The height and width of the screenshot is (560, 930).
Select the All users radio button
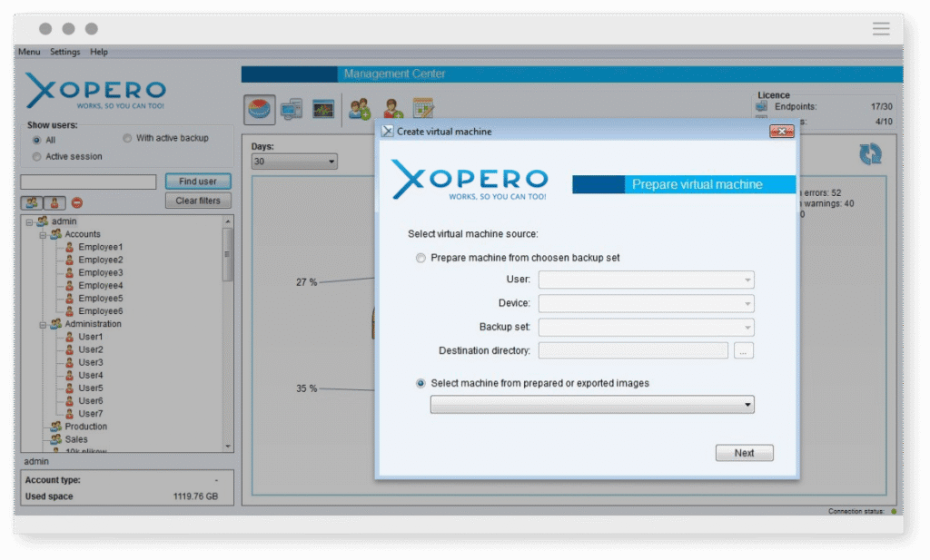36,141
